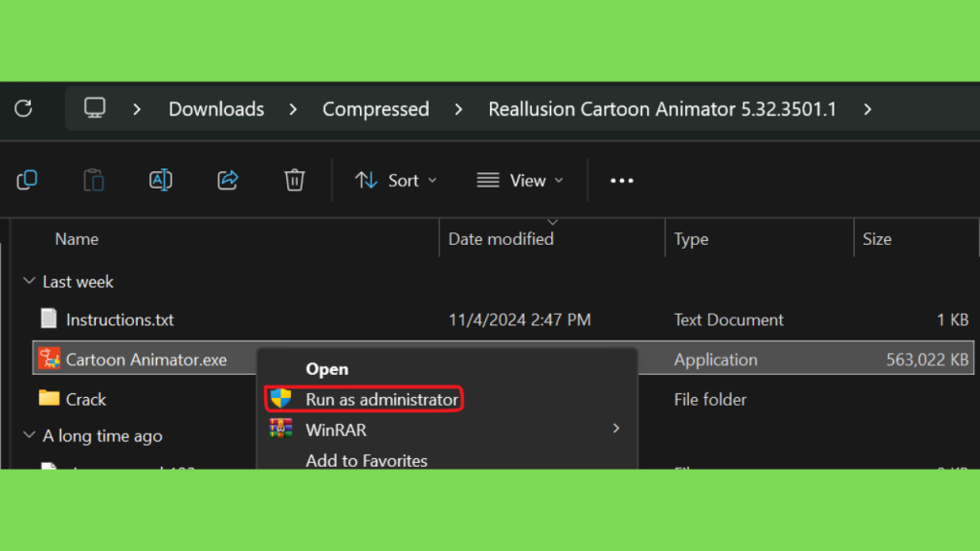Open the Sort dropdown
Screen dimensions: 980x551
coord(395,181)
